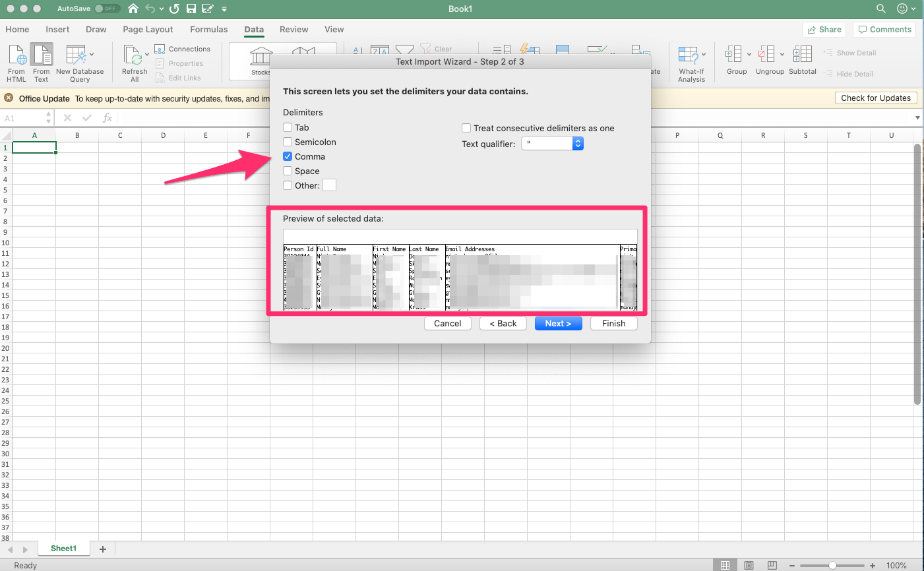Select the Sheet1 tab

tap(63, 548)
